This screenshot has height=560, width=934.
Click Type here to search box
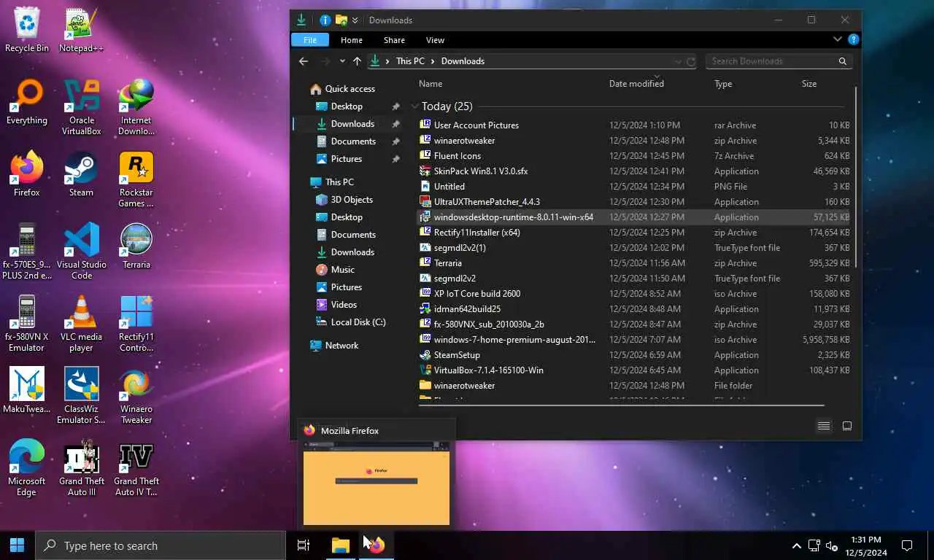(x=161, y=545)
